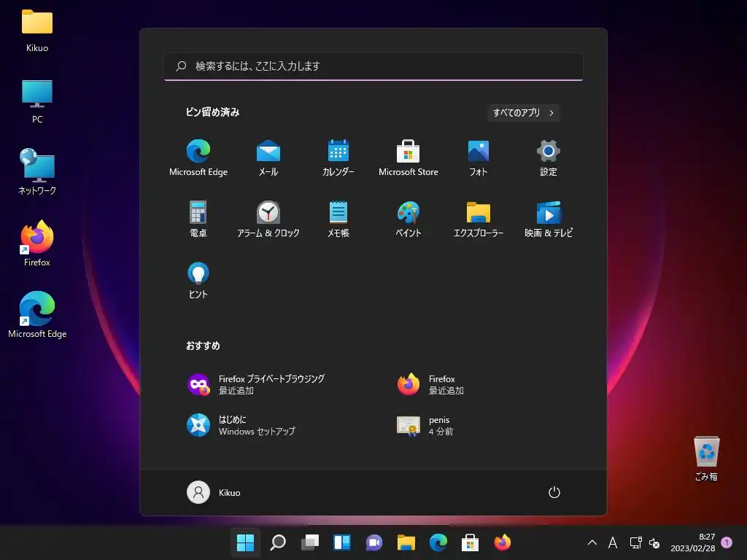Open エクスプローラー in pinned apps
Screen dimensions: 747x560
click(x=479, y=219)
